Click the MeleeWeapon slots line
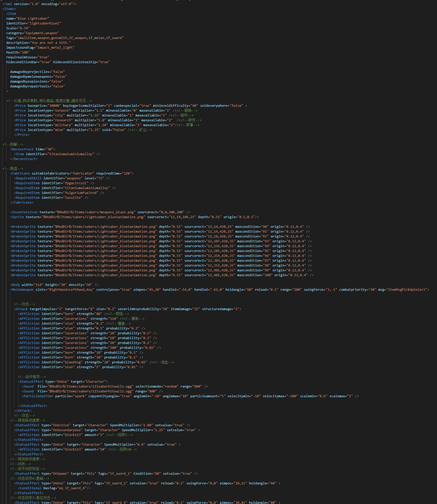Viewport: 437px width, 504px height. click(220, 290)
